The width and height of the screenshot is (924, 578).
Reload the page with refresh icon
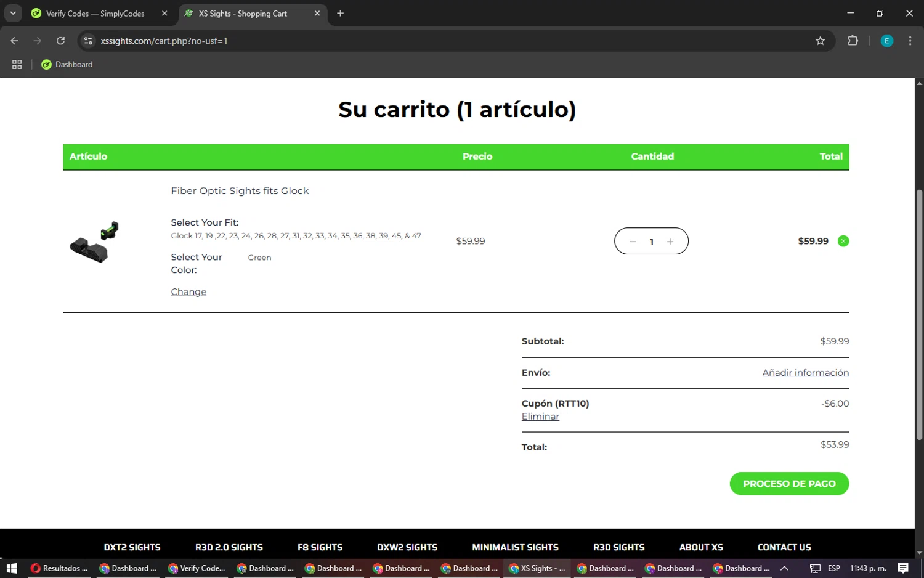tap(60, 41)
